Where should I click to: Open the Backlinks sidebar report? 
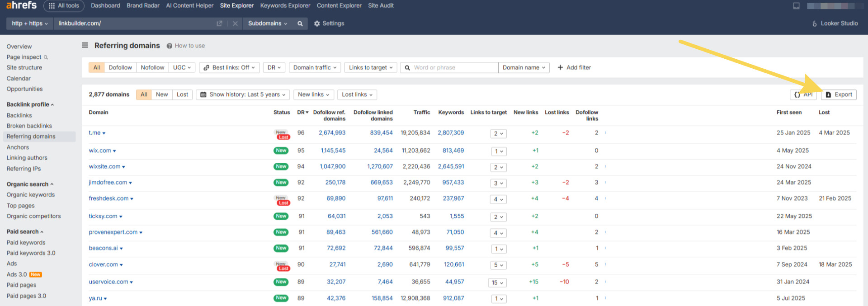[x=19, y=116]
